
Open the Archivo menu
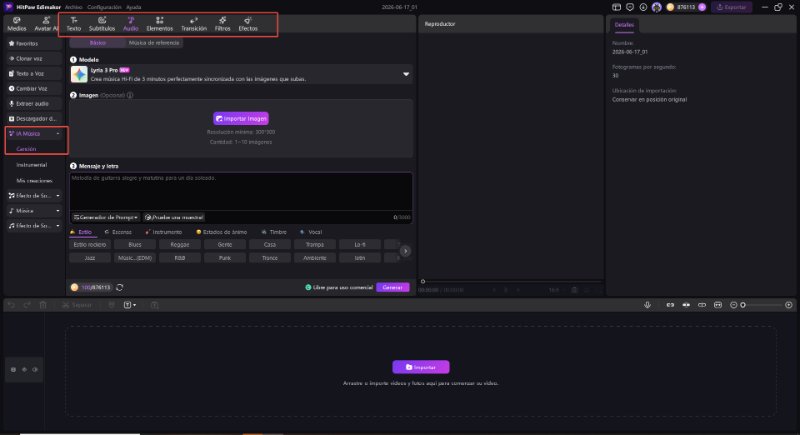[x=73, y=7]
